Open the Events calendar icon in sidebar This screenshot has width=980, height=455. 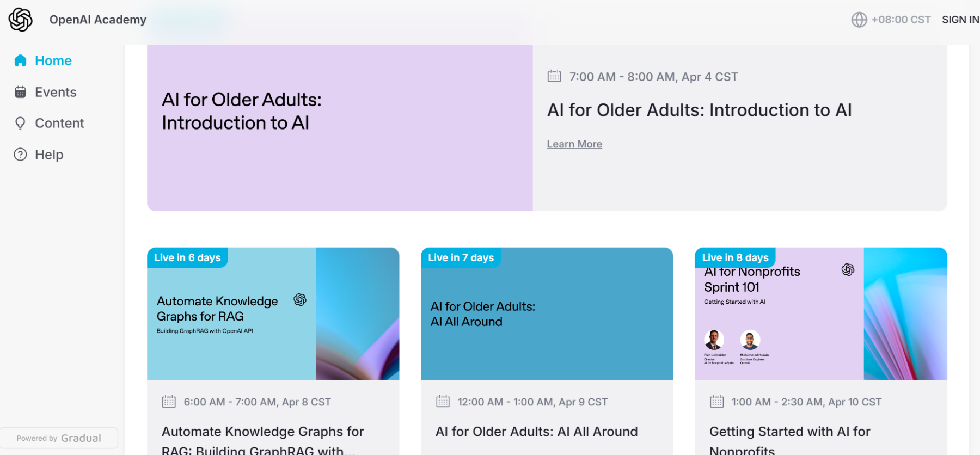[x=20, y=92]
